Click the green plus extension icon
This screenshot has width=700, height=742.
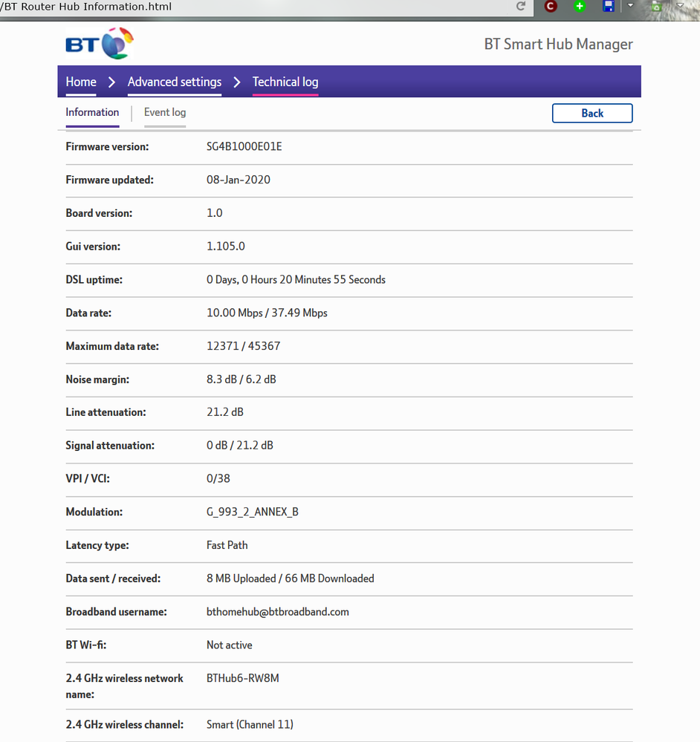point(580,6)
